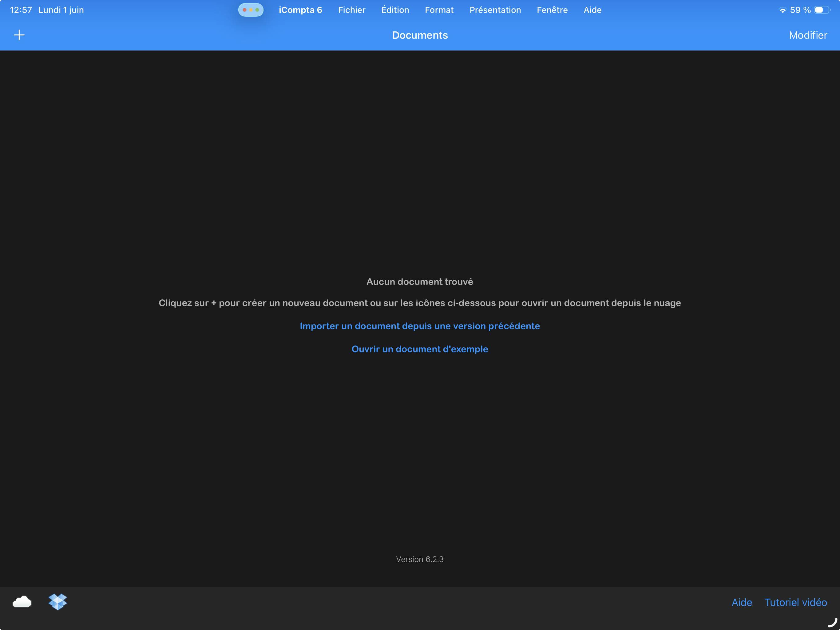Open the Tutoriel vidéo link

click(795, 602)
